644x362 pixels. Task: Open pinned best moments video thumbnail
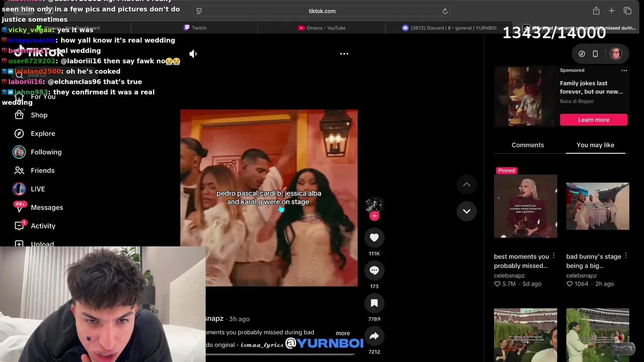(x=525, y=206)
